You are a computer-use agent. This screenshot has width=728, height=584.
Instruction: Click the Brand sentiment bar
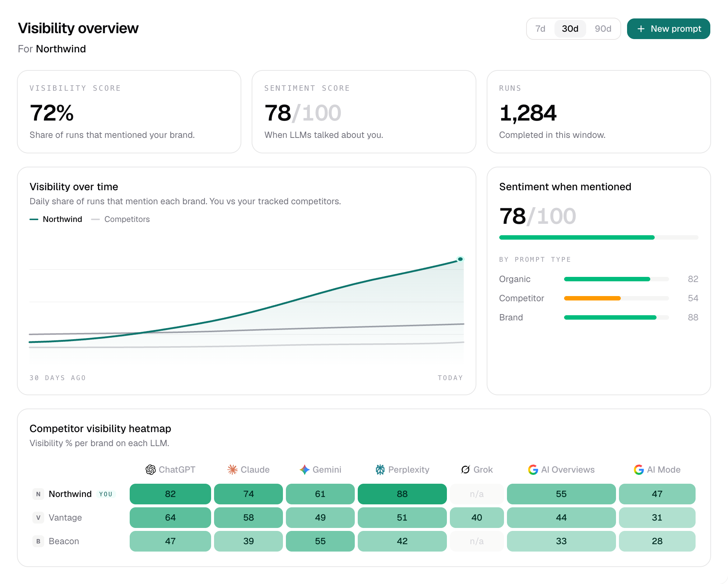(616, 317)
